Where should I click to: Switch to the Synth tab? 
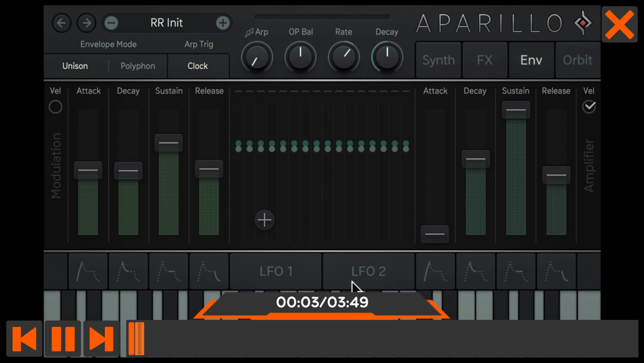click(x=439, y=60)
